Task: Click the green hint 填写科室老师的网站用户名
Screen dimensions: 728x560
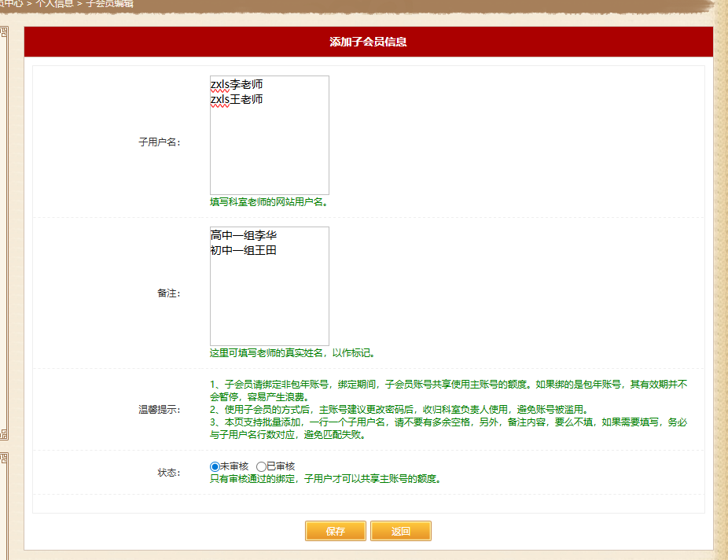Action: (x=268, y=202)
